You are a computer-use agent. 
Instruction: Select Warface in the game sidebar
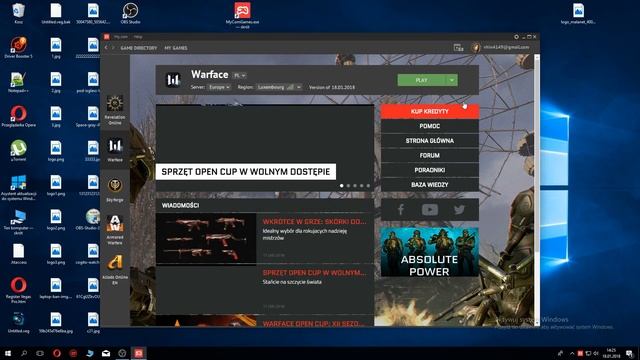115,150
